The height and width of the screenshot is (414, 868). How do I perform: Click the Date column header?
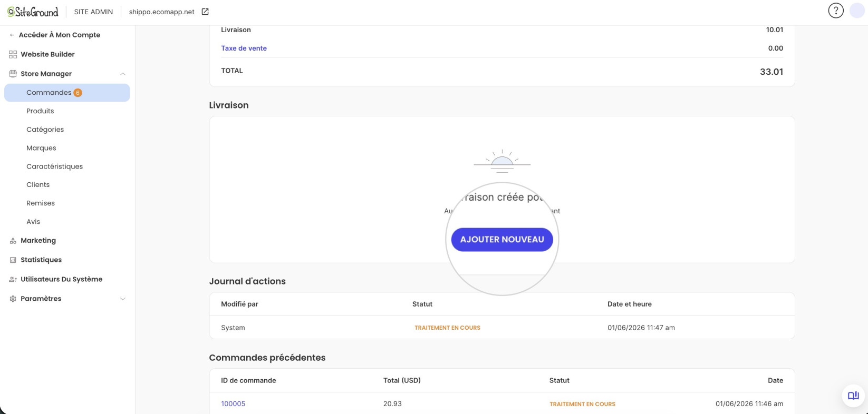pos(776,380)
